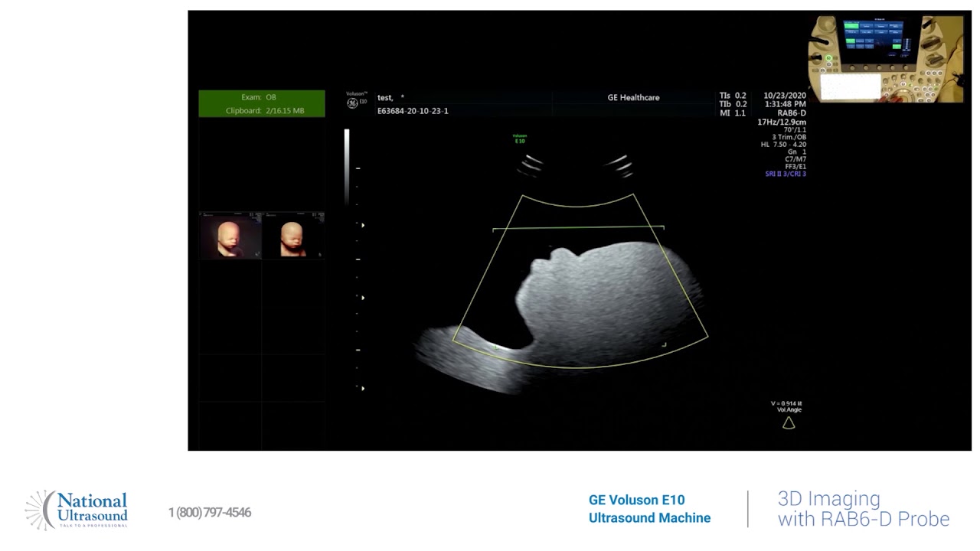Click the 'MI 1.1' value
Viewport: 980px width, 551px height.
(733, 113)
